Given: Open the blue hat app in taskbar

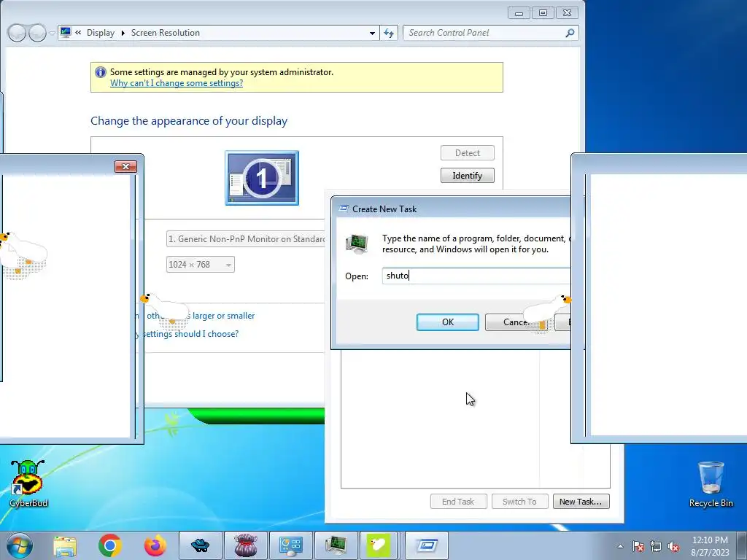Looking at the screenshot, I should [200, 545].
